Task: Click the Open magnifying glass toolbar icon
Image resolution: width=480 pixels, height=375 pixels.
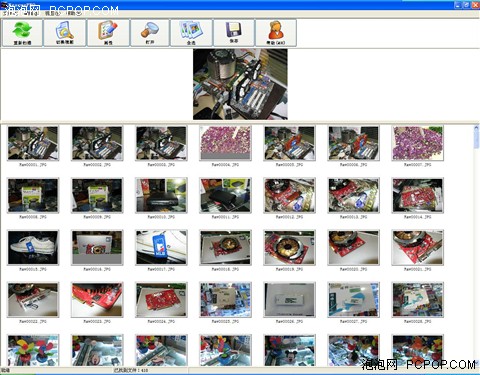Action: pos(150,33)
